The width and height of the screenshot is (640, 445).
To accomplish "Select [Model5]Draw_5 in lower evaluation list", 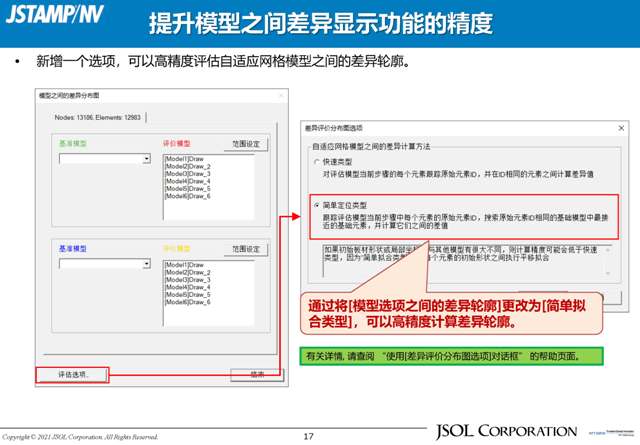I will click(x=187, y=294).
